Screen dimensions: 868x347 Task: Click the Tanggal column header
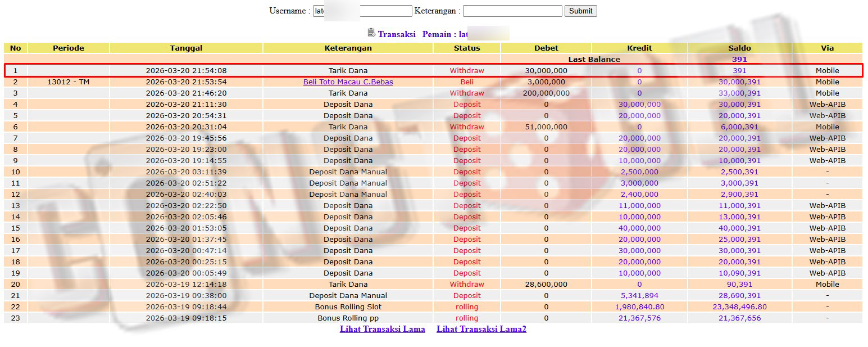[187, 48]
